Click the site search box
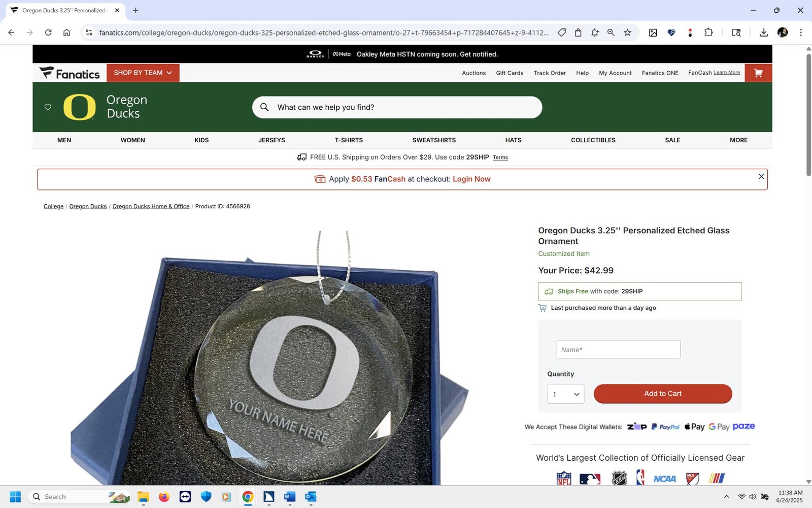This screenshot has width=812, height=508. click(397, 107)
